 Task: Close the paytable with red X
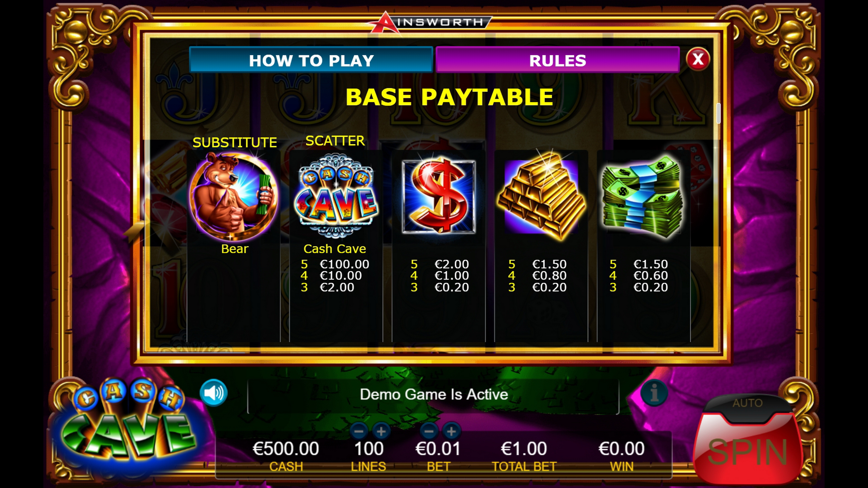tap(698, 60)
